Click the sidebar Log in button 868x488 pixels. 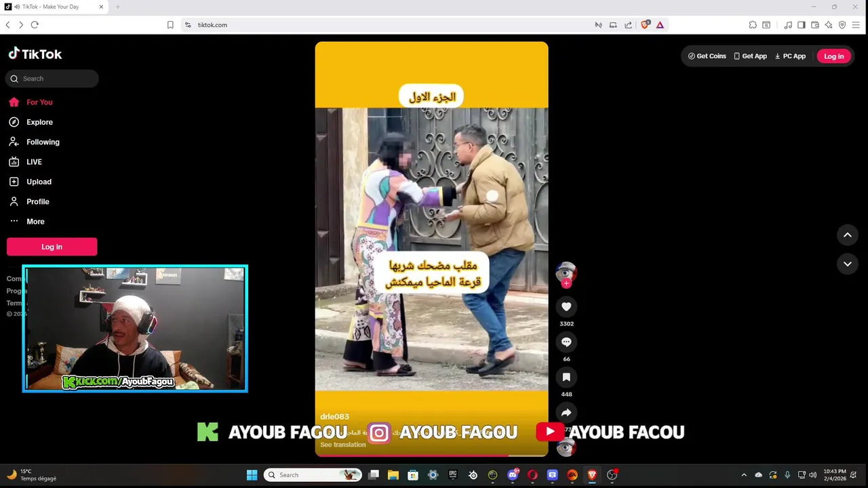(52, 247)
